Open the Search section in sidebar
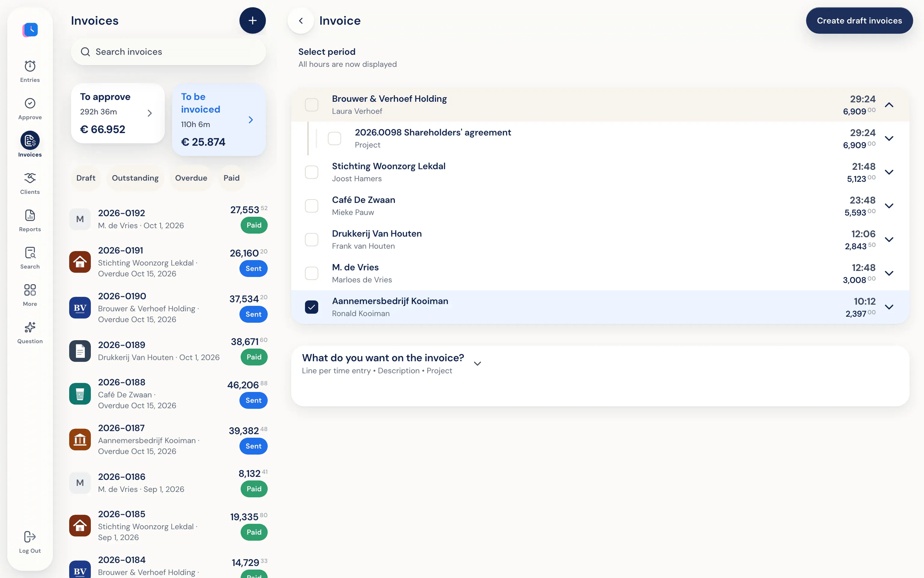The image size is (924, 578). tap(30, 258)
